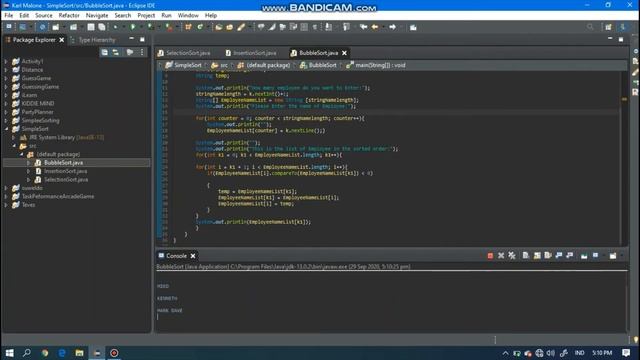The height and width of the screenshot is (360, 640).
Task: Click the Open Type folder icon
Action: coord(219,27)
